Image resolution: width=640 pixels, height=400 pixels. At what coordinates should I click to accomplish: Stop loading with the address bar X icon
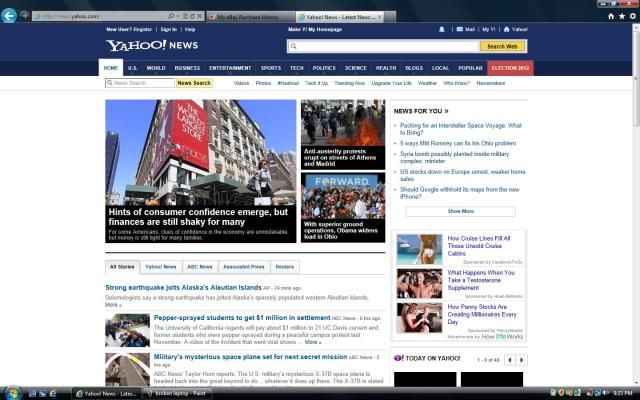point(200,16)
